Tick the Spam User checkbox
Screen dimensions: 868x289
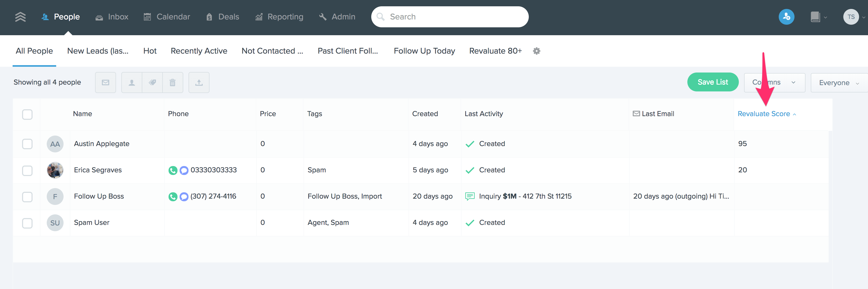[x=27, y=223]
